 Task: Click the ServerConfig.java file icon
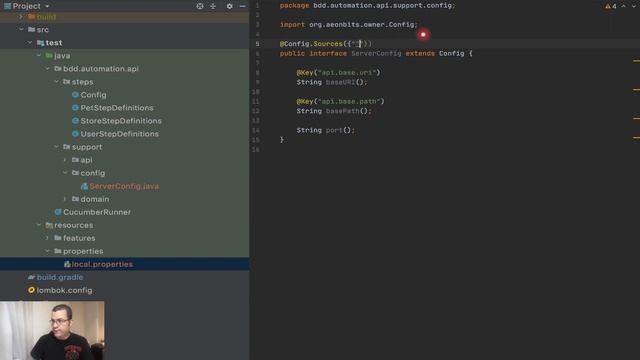pyautogui.click(x=84, y=186)
